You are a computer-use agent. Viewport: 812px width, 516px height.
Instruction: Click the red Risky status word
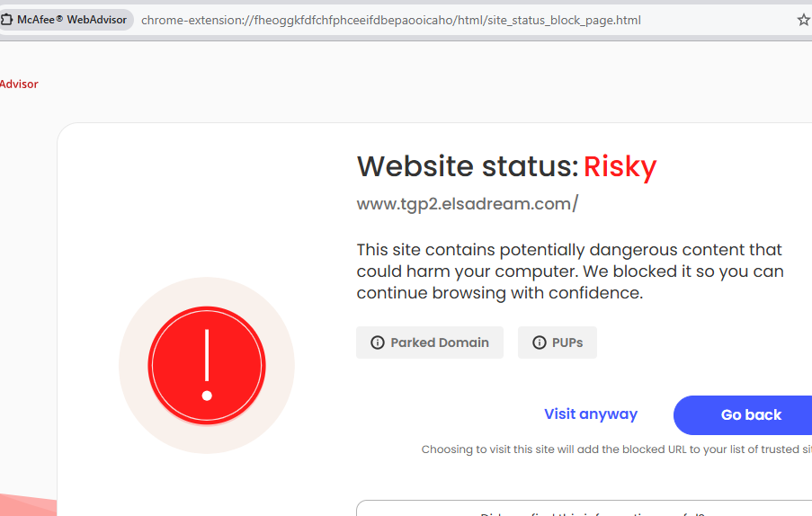(x=620, y=166)
